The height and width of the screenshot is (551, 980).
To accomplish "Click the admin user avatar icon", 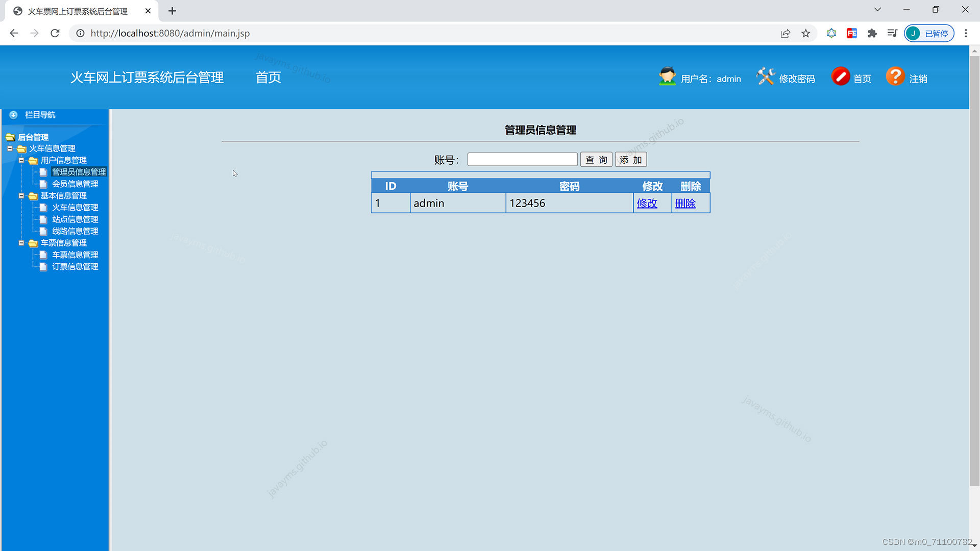I will (667, 77).
